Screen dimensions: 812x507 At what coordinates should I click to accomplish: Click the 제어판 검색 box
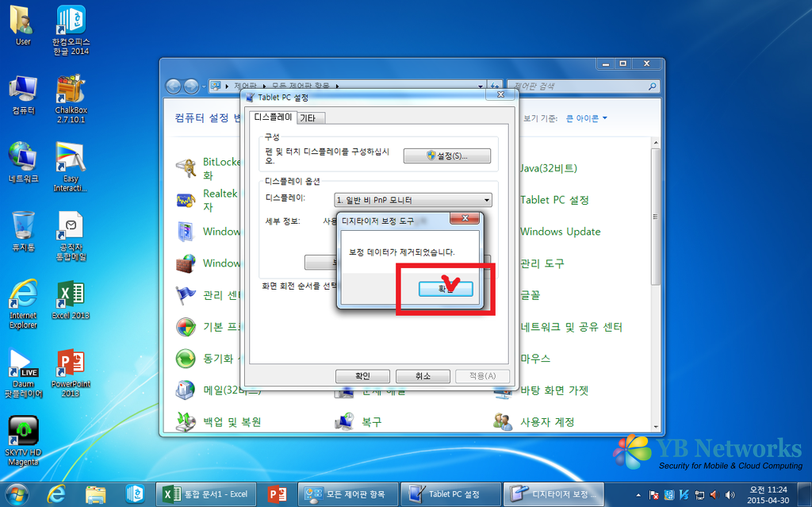tap(583, 86)
